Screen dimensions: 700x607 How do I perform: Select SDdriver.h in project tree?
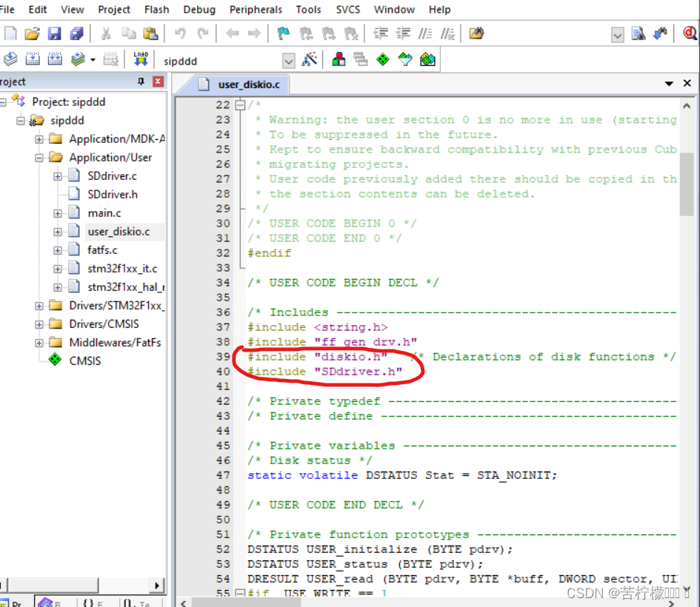113,195
